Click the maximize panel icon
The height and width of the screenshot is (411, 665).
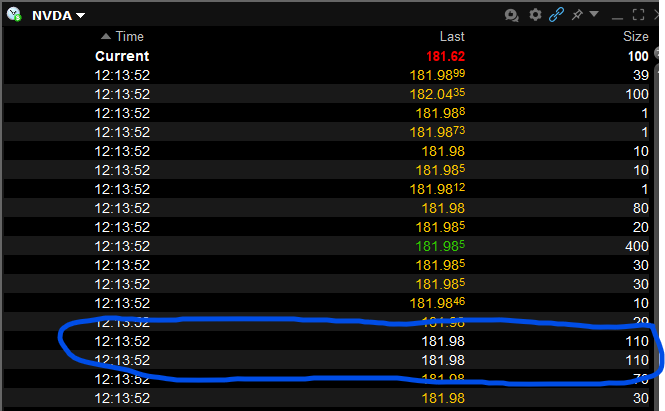pos(636,15)
